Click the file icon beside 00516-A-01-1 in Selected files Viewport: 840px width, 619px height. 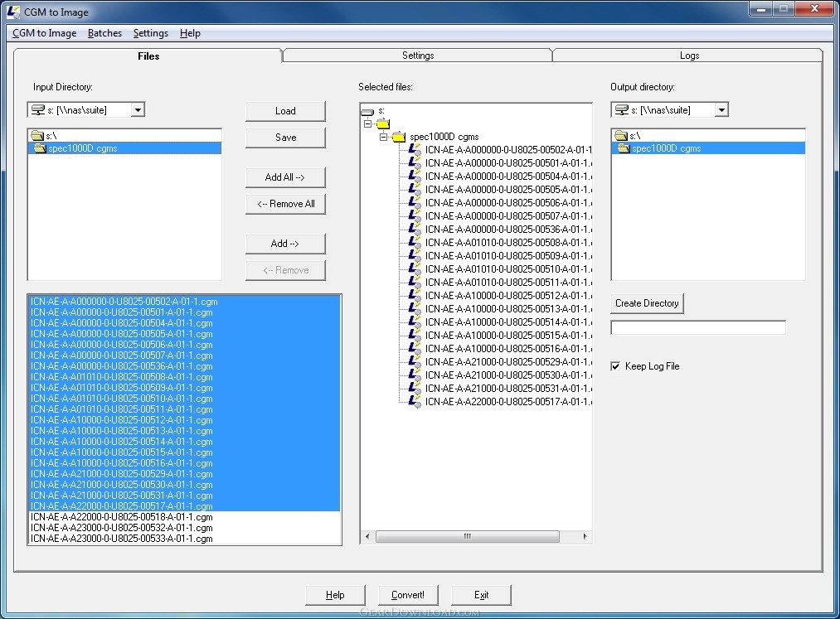(415, 349)
